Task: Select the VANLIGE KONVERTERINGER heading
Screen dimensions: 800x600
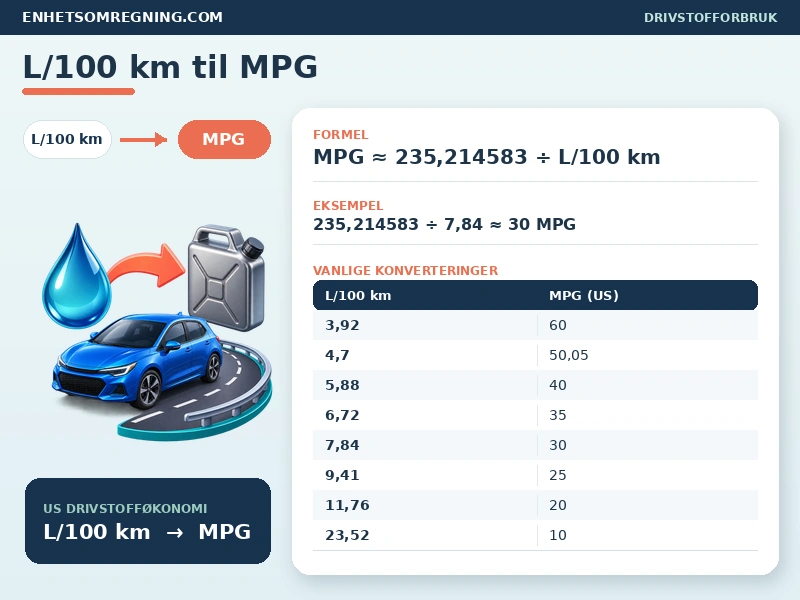Action: pos(406,270)
